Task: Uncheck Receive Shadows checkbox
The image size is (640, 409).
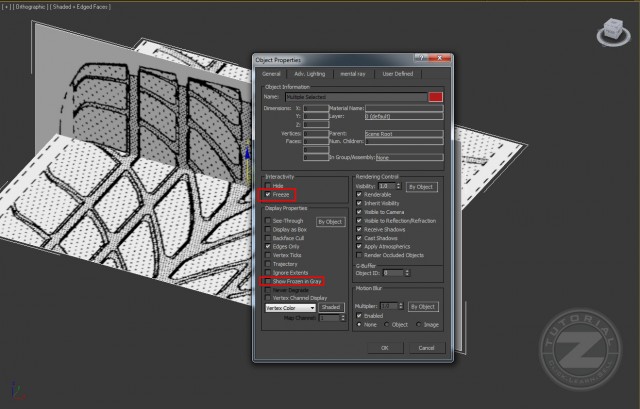Action: coord(359,229)
